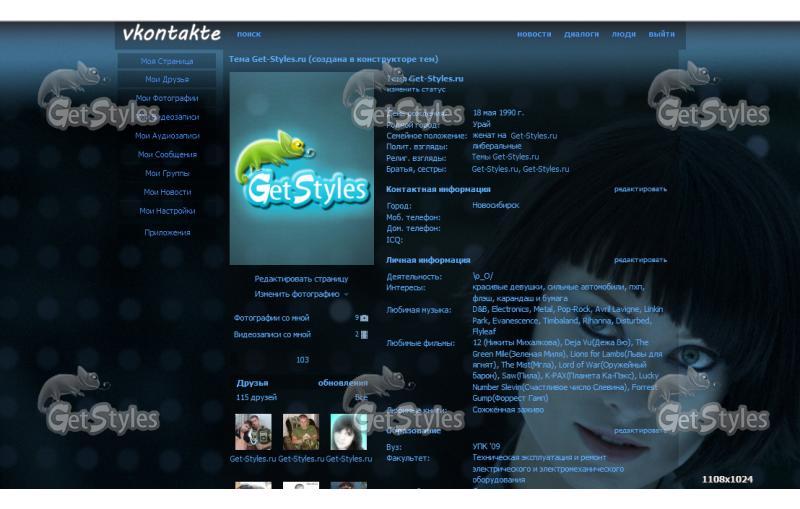
Task: Click редактировать beside Контактная информация
Action: click(x=640, y=189)
